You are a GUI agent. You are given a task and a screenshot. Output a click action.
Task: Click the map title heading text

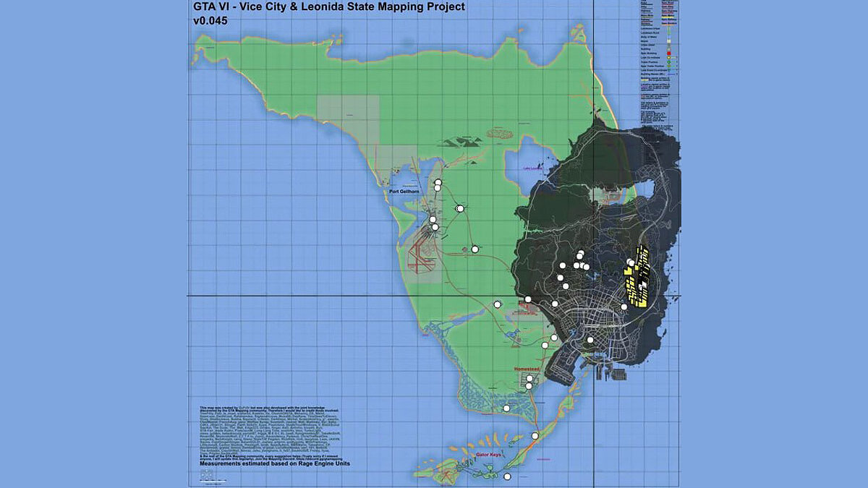(x=329, y=7)
